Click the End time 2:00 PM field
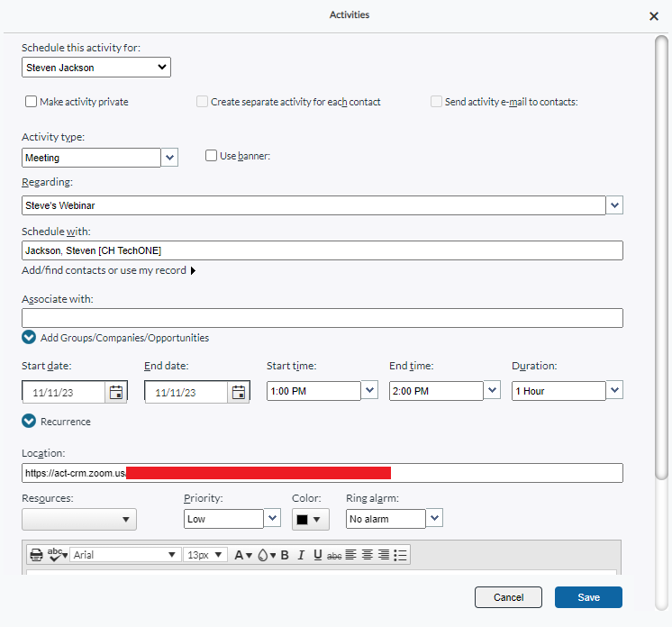Image resolution: width=672 pixels, height=627 pixels. [436, 391]
